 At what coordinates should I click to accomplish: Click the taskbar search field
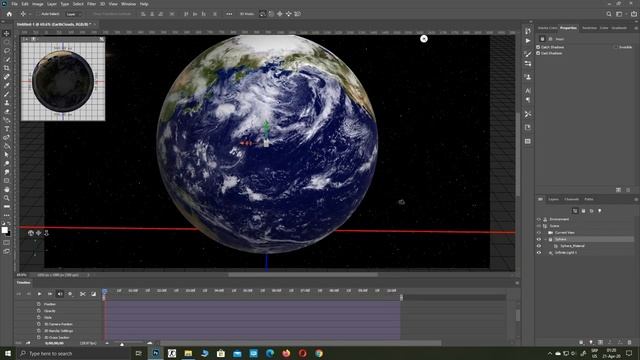pos(73,353)
